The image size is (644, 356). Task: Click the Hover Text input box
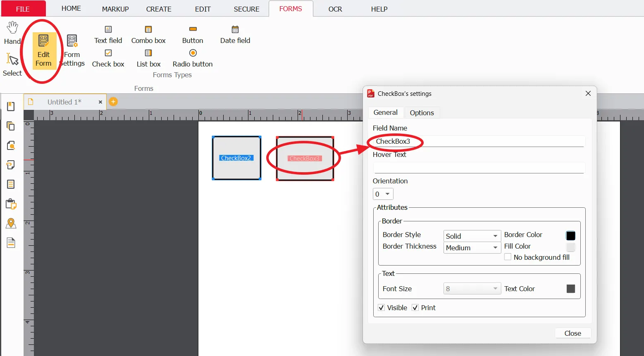coord(479,168)
